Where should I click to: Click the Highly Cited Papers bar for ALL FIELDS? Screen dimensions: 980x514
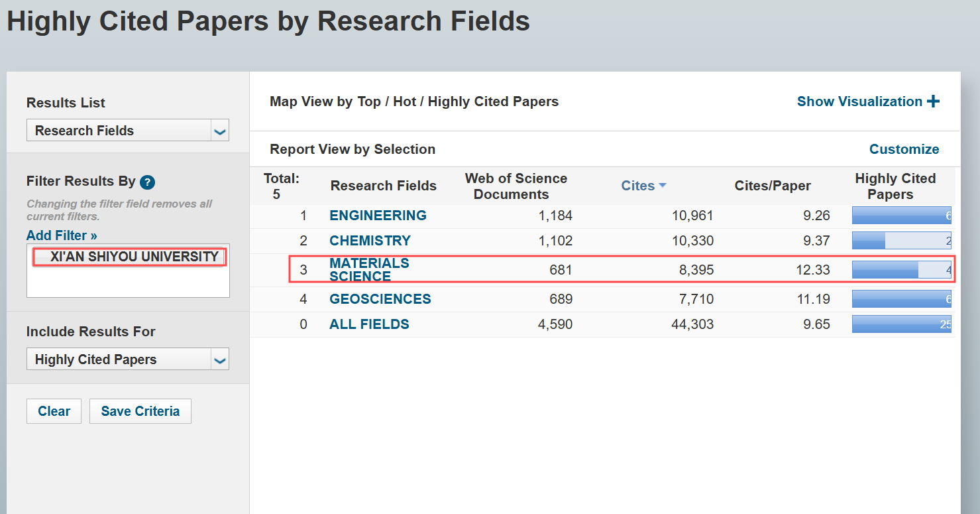click(901, 324)
